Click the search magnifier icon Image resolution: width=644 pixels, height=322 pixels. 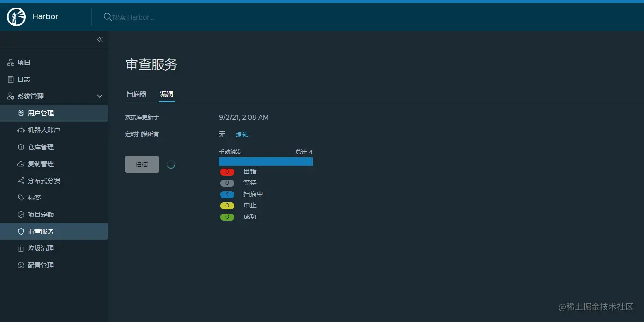(x=107, y=17)
